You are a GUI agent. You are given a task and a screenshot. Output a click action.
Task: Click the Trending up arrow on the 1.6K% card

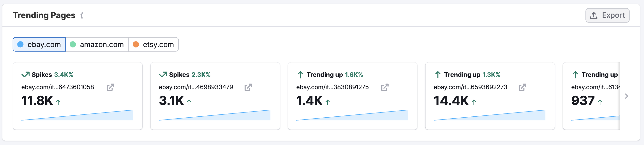(x=300, y=74)
